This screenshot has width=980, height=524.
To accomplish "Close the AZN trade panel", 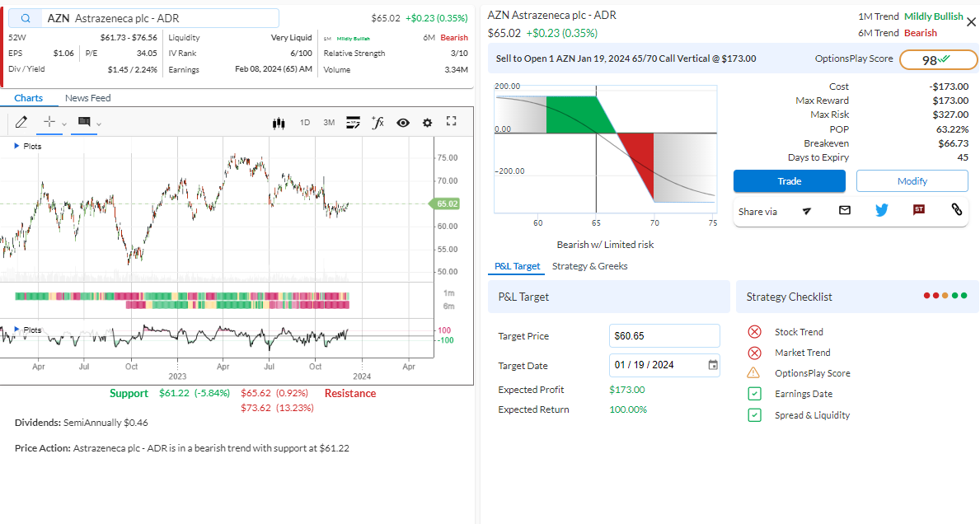I will pos(971,22).
